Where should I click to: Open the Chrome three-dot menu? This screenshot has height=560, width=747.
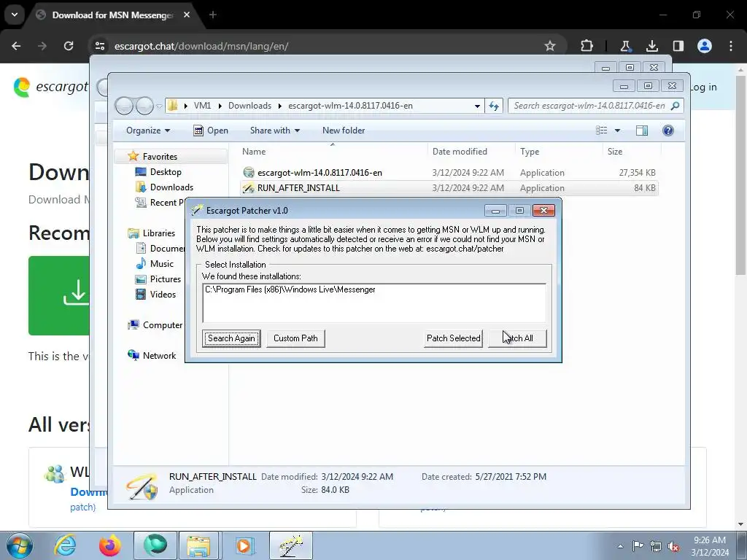(x=731, y=46)
